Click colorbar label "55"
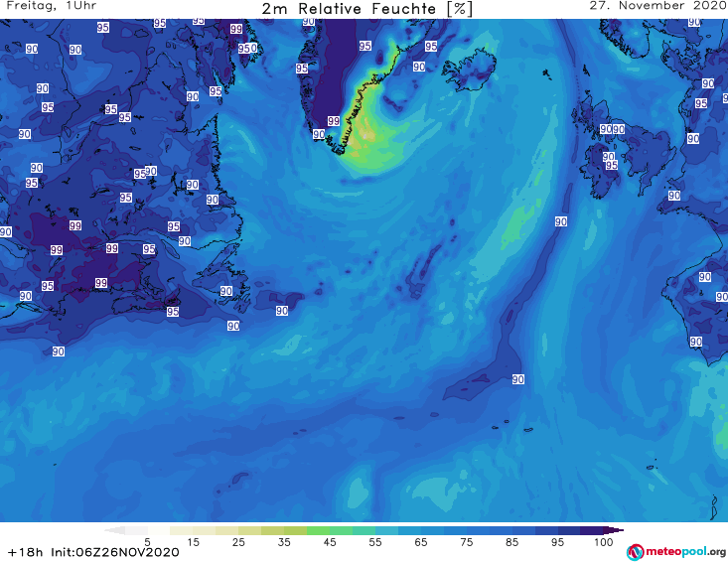Viewport: 728px width, 562px height. pos(375,542)
